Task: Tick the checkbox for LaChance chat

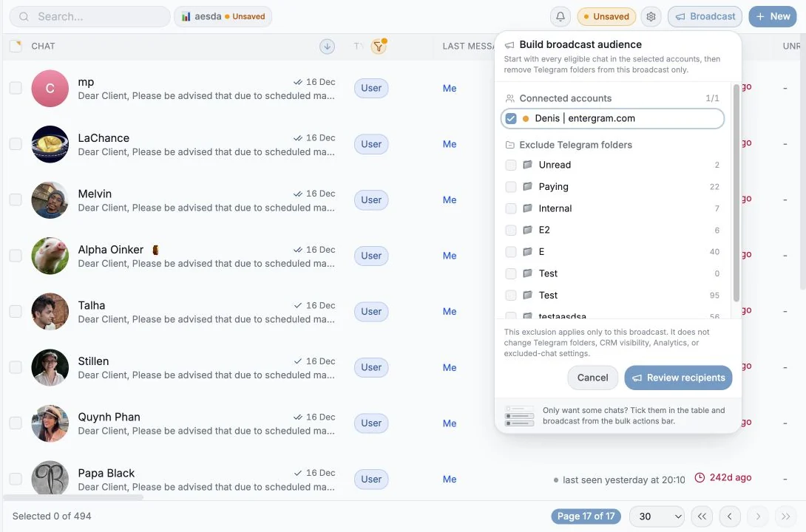Action: click(16, 144)
